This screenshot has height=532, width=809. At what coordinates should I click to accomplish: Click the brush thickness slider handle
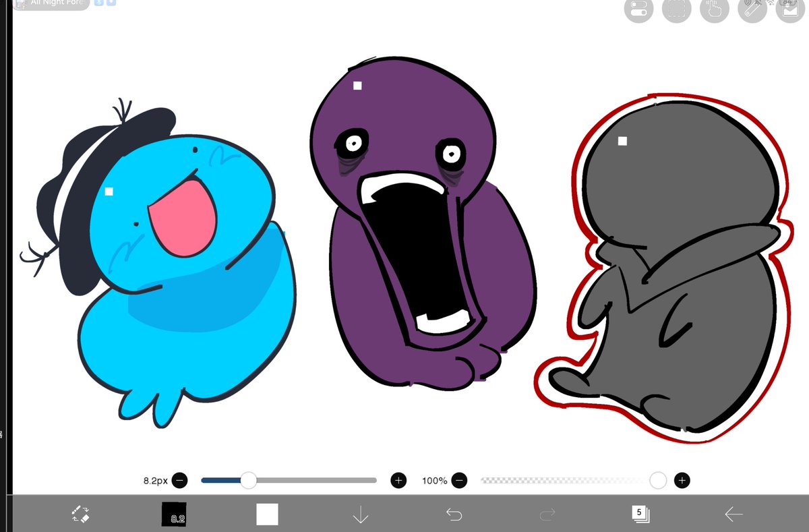[249, 480]
